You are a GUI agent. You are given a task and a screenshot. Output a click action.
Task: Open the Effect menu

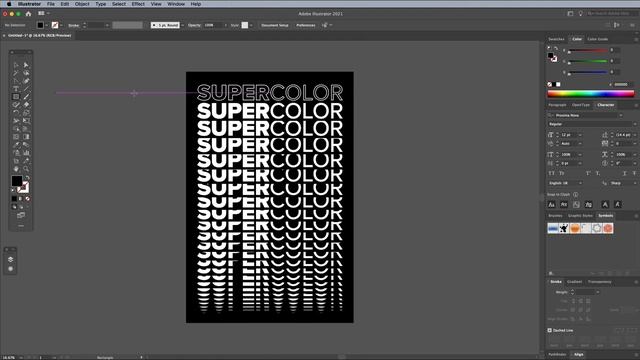click(138, 4)
